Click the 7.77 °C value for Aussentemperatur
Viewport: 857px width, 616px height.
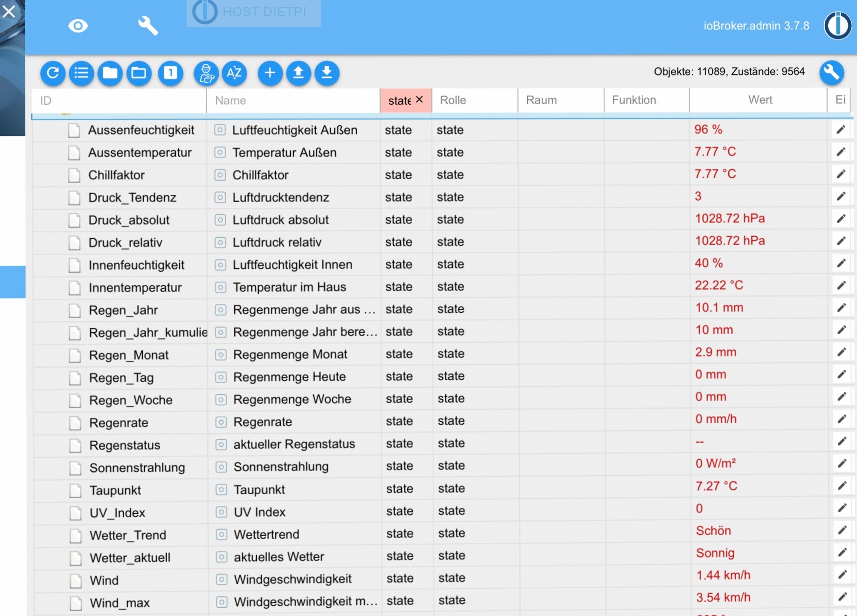pos(715,151)
